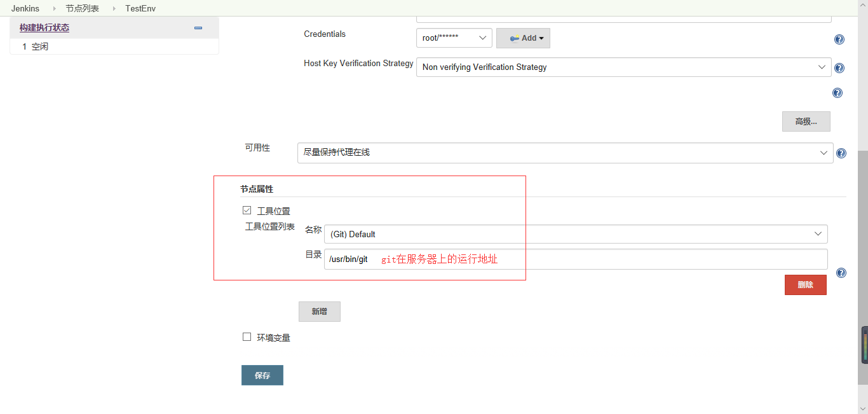
Task: Click the 保存 button
Action: [262, 375]
